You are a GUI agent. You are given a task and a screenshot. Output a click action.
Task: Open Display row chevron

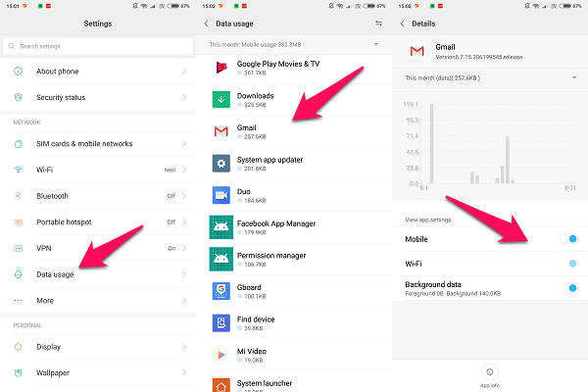point(184,347)
